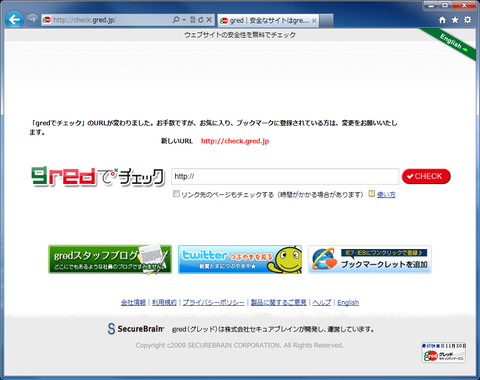Screen dimensions: 480x380
Task: Refresh the page with reload icon
Action: [x=201, y=20]
